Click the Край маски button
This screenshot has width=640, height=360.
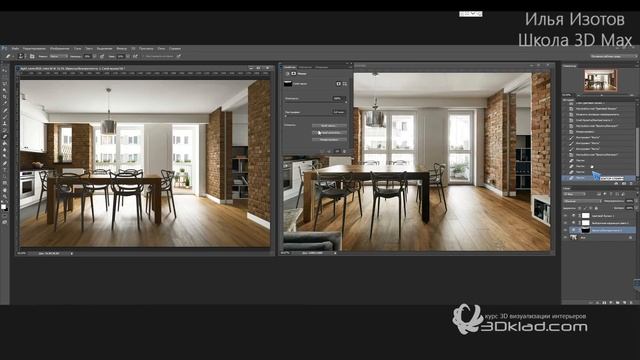[x=329, y=126]
